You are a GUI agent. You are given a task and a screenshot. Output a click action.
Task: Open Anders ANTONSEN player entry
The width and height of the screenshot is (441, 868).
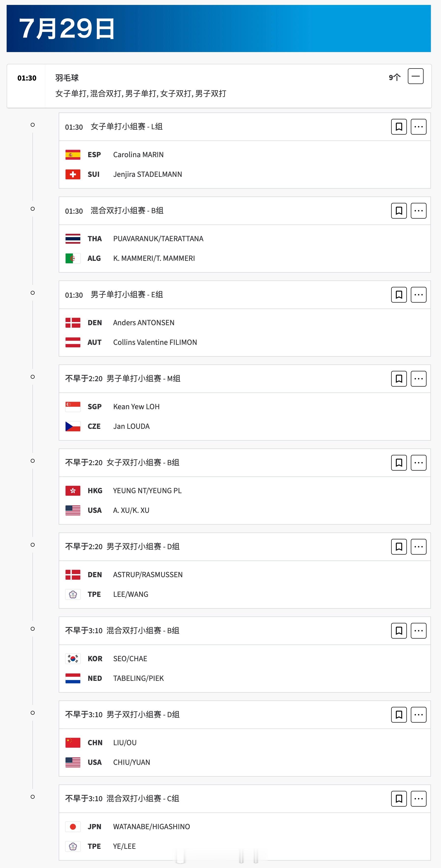click(143, 322)
